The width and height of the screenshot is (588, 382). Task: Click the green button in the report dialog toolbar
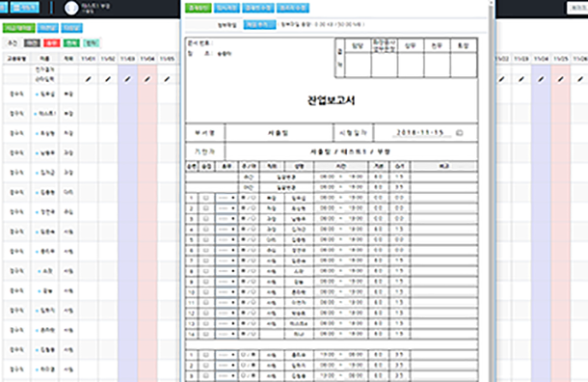(198, 8)
